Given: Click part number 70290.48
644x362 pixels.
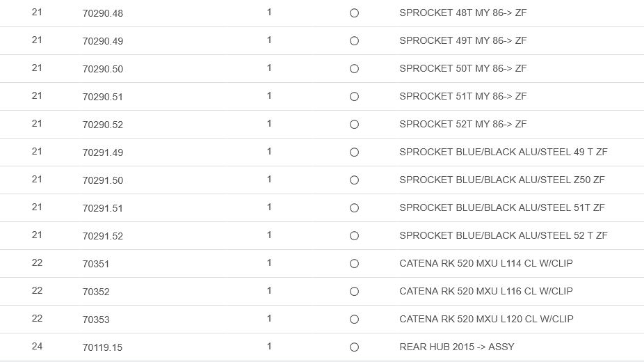Looking at the screenshot, I should point(102,13).
